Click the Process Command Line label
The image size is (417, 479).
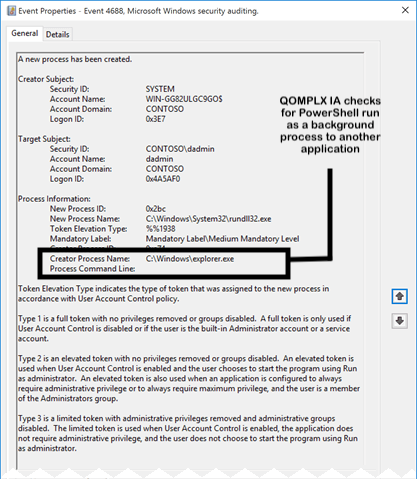pos(92,269)
